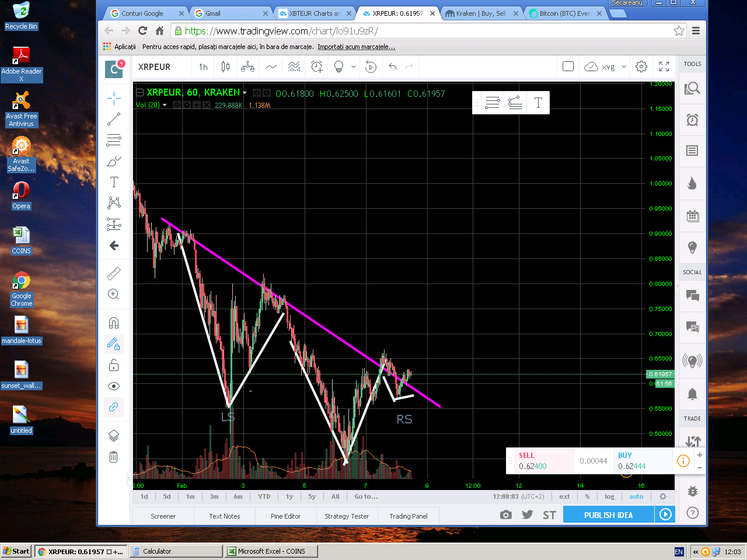747x560 pixels.
Task: Expand the XRPEUR legend dropdown arrow
Action: tap(245, 93)
